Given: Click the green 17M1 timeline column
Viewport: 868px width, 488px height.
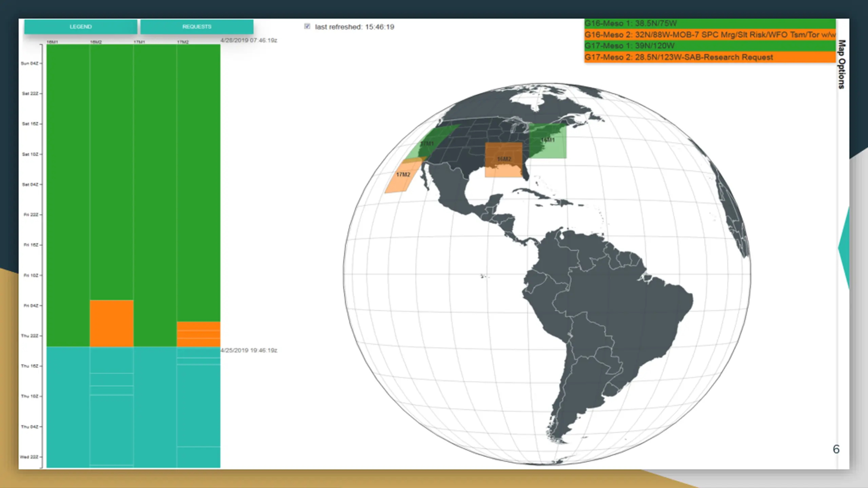Looking at the screenshot, I should 155,195.
